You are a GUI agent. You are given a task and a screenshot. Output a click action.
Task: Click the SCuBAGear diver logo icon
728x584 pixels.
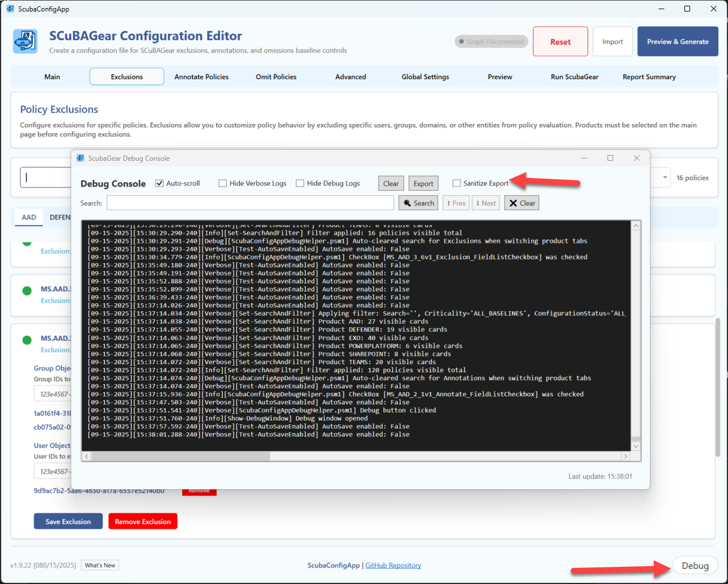click(25, 42)
